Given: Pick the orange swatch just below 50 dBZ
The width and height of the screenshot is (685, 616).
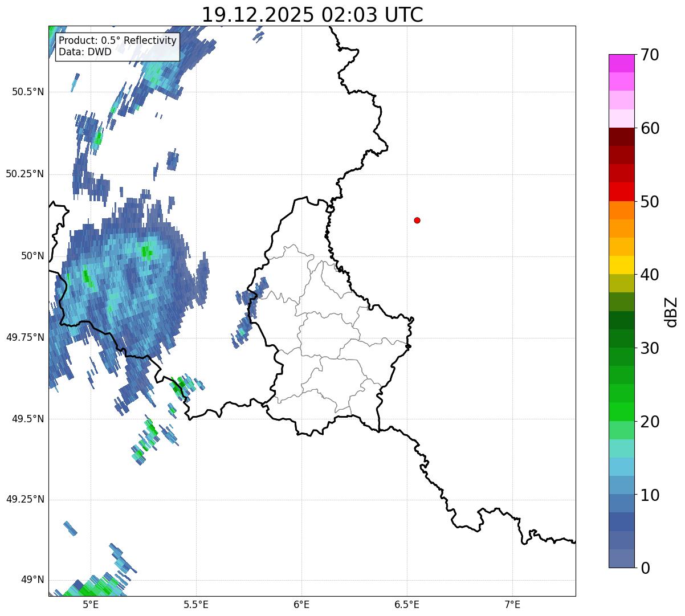Looking at the screenshot, I should [x=621, y=210].
